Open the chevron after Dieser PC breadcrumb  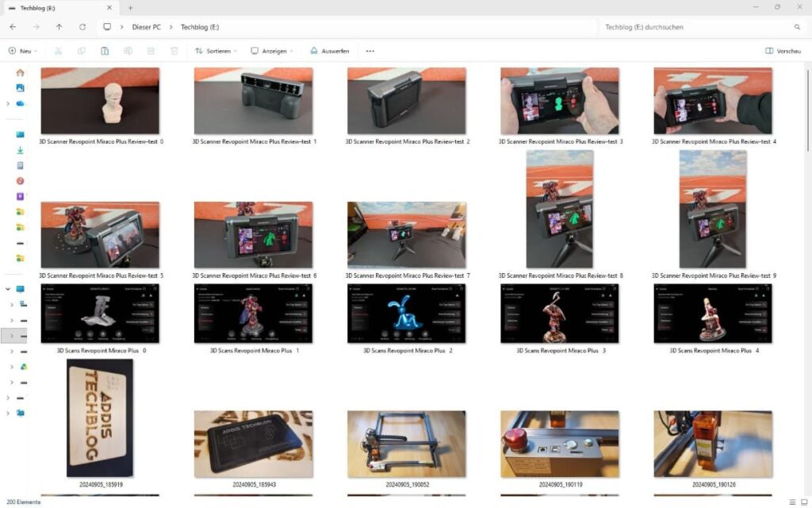click(171, 27)
